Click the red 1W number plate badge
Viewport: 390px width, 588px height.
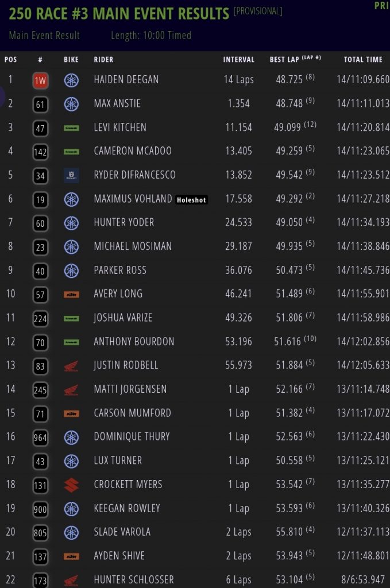coord(40,80)
